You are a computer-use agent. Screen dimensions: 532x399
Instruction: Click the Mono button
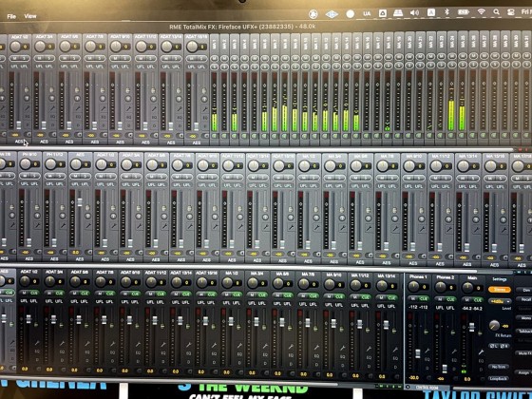pos(524,318)
